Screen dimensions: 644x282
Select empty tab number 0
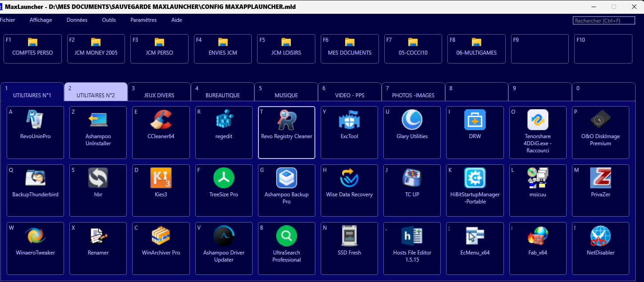pos(604,91)
